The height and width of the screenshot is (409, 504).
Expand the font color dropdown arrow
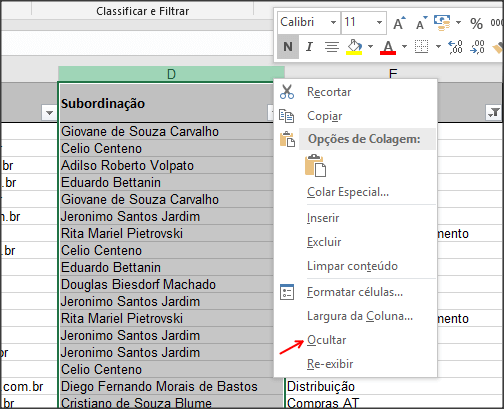pyautogui.click(x=404, y=47)
